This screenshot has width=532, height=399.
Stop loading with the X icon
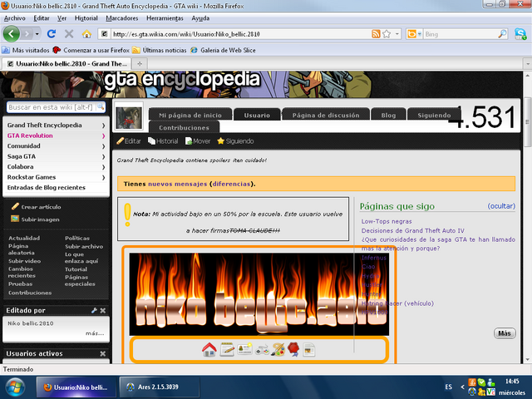[x=69, y=34]
